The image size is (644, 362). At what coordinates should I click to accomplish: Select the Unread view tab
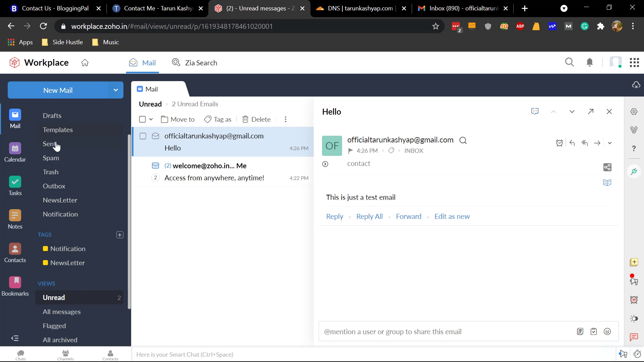point(54,297)
